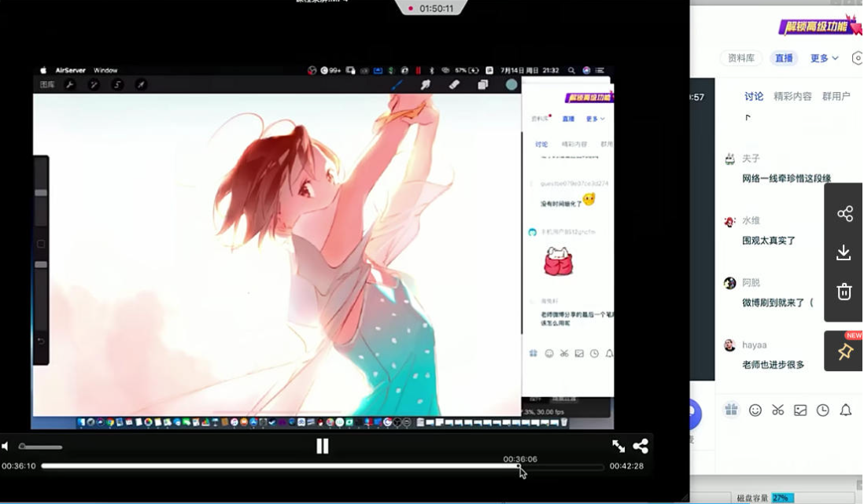
Task: Click Spotlight search icon in Mac menu bar
Action: click(571, 71)
